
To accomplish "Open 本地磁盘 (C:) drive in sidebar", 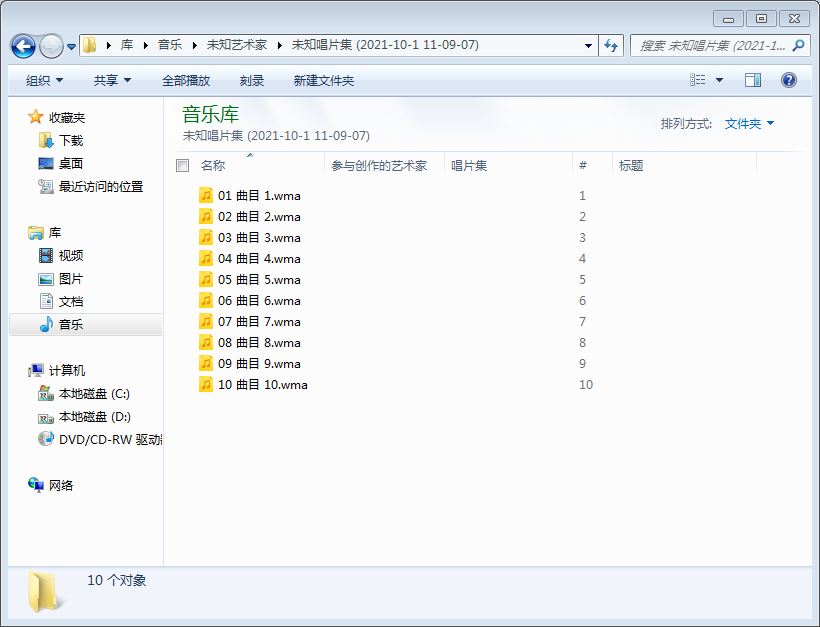I will (93, 394).
